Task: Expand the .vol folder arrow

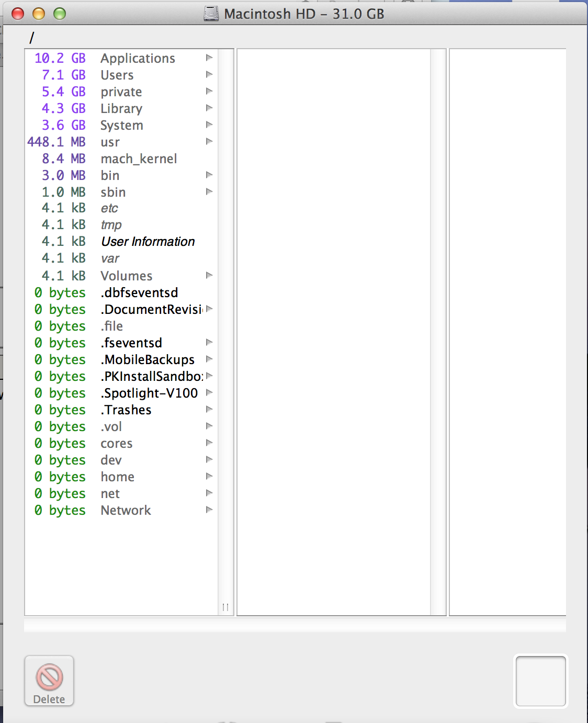Action: [209, 426]
